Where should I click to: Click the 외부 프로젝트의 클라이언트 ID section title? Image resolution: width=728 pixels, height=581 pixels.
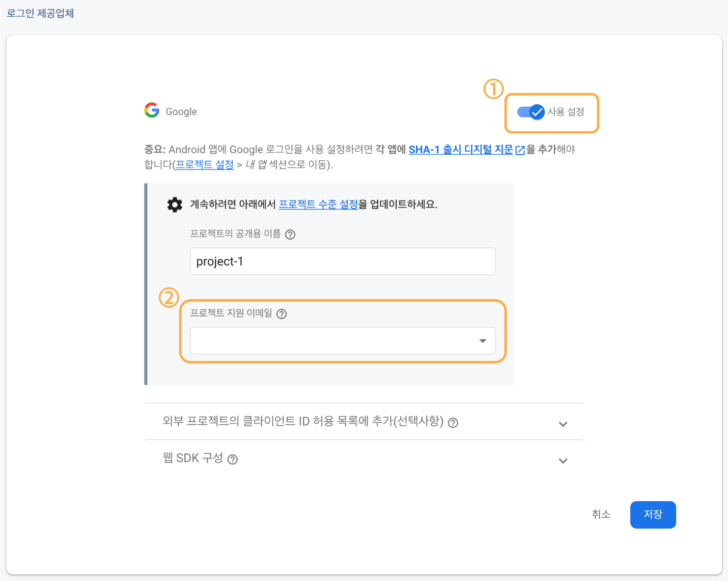click(302, 421)
